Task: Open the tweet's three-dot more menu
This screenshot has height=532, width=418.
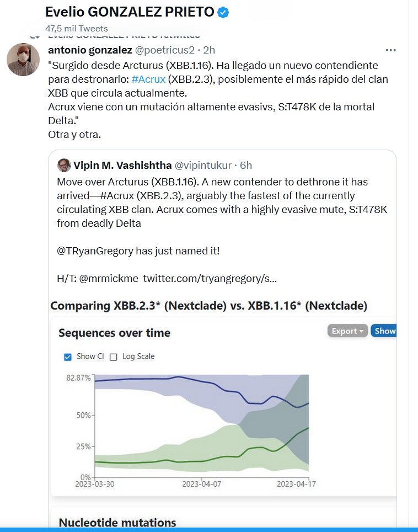Action: point(391,50)
